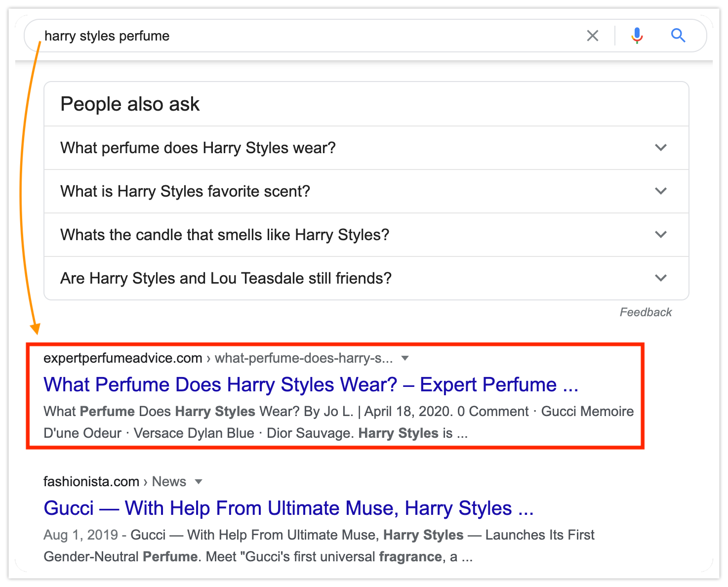Screen dimensions: 728x587
Task: Open dropdown arrow next to fashionista.com News
Action: click(x=199, y=482)
